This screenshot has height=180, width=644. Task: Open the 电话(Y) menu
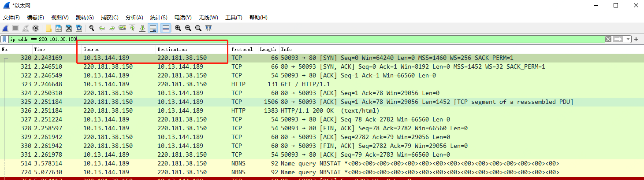coord(183,18)
